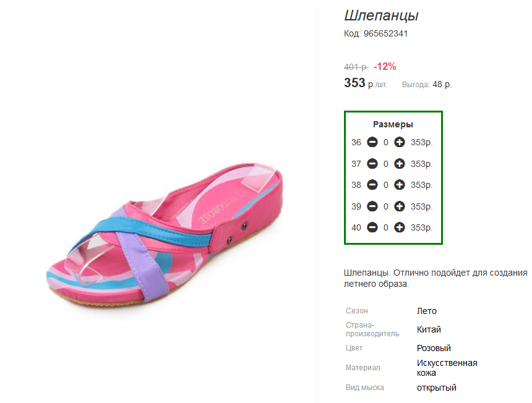Click the Розовый color value
This screenshot has width=532, height=403.
tap(434, 348)
